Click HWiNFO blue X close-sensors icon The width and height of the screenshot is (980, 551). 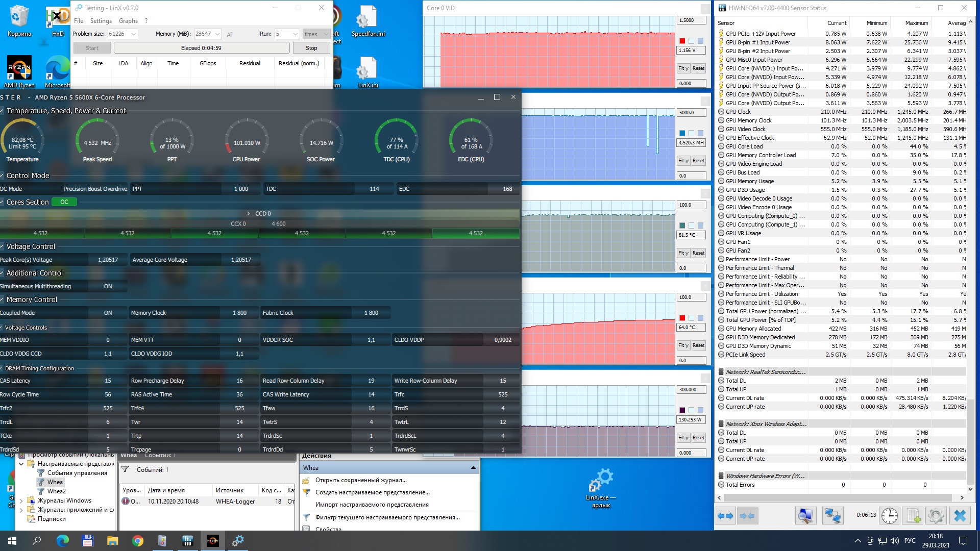[x=960, y=516]
